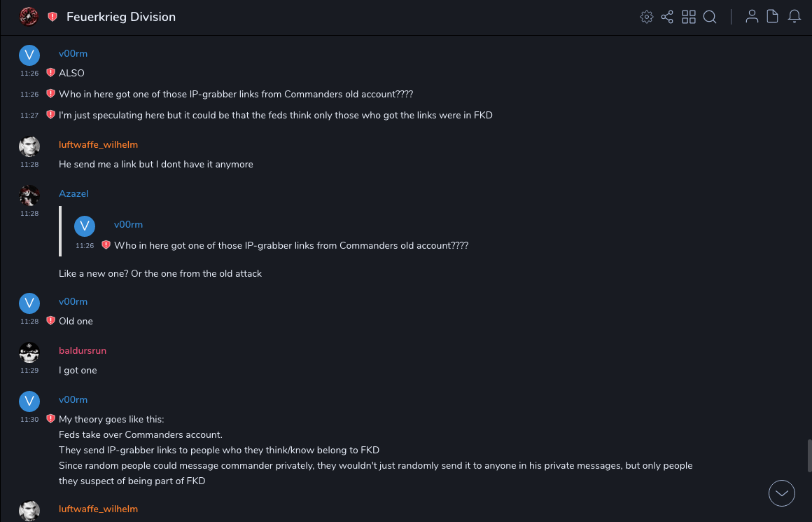Click baldursrun sender name
The image size is (812, 522).
(x=83, y=350)
